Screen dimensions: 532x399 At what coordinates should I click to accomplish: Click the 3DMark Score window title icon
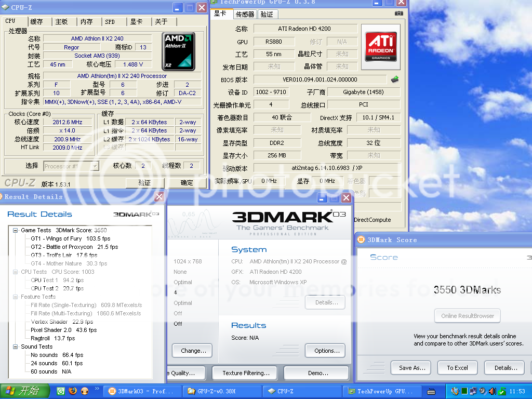[361, 240]
